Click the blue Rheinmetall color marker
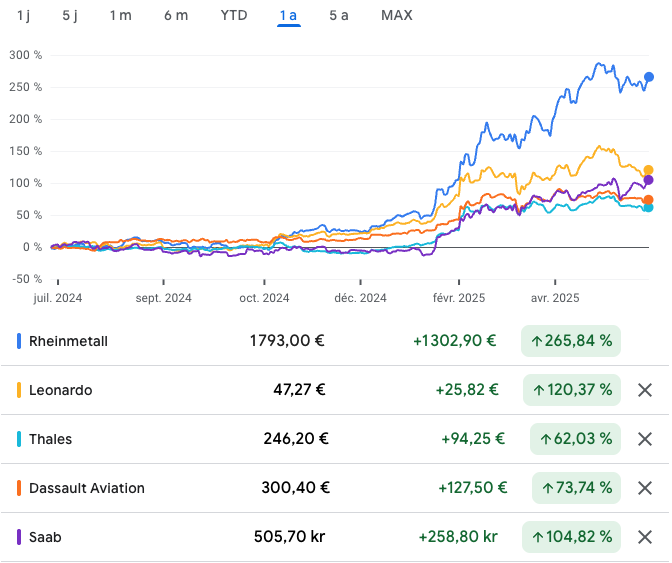The height and width of the screenshot is (563, 672). point(19,341)
